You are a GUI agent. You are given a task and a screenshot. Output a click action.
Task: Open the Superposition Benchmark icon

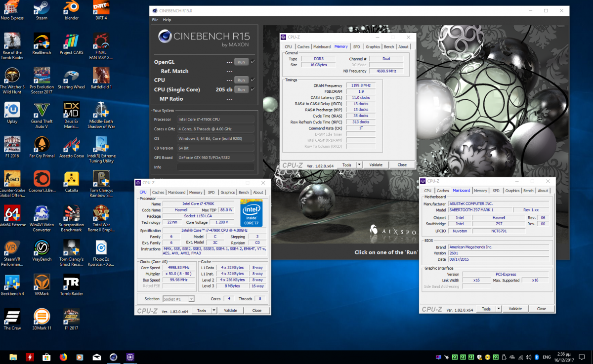point(71,219)
